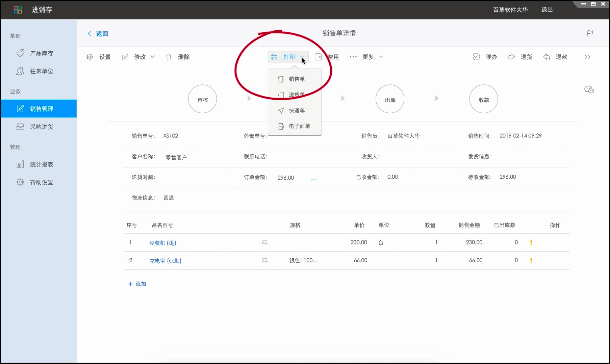
Task: Choose 销售单 from print menu
Action: (295, 79)
